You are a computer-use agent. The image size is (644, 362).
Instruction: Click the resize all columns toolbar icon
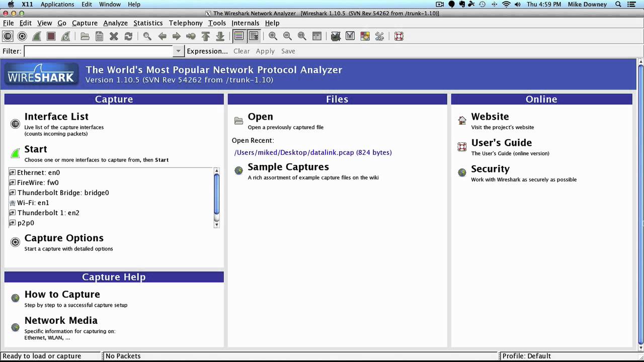point(316,36)
